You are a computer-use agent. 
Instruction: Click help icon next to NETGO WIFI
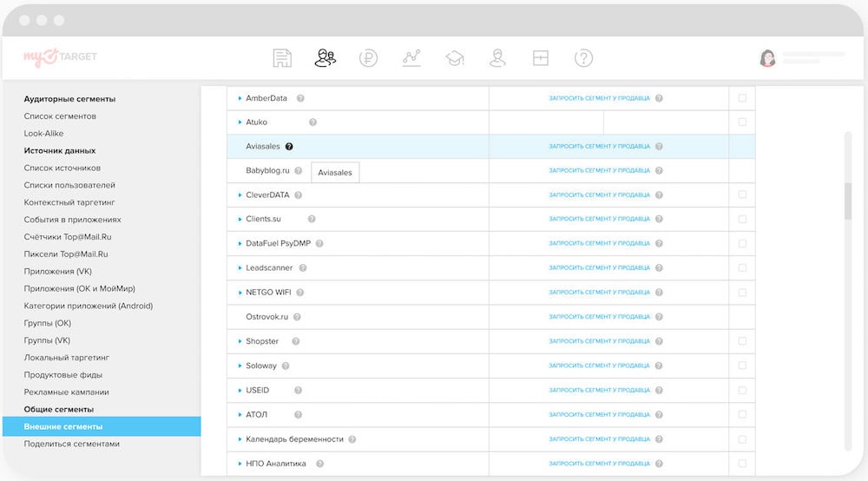click(x=300, y=293)
